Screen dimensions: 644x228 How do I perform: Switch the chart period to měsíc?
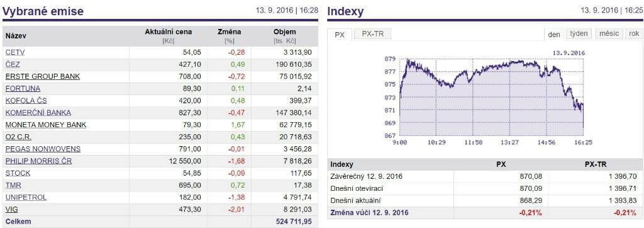pos(609,34)
